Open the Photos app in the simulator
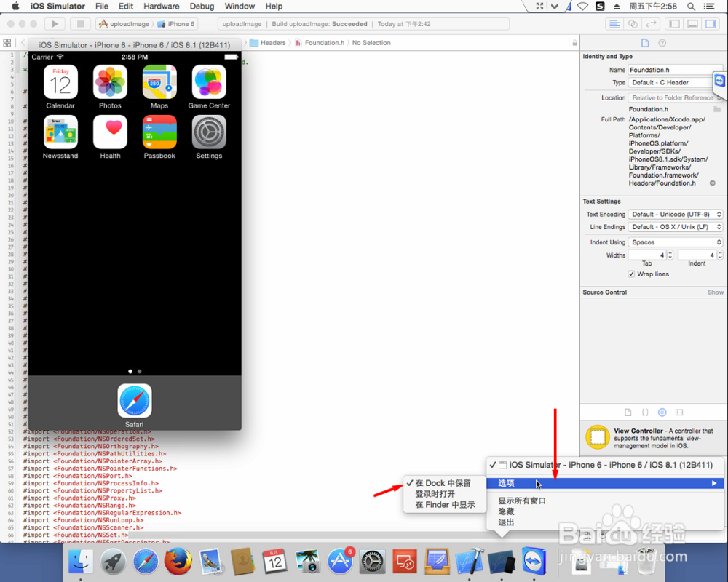The image size is (728, 582). tap(110, 81)
